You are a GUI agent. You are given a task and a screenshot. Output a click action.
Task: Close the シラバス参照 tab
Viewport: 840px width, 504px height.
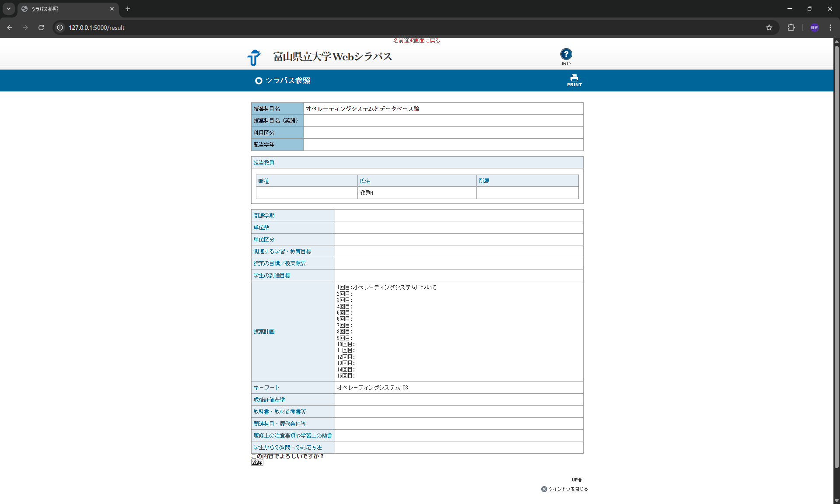pyautogui.click(x=112, y=9)
